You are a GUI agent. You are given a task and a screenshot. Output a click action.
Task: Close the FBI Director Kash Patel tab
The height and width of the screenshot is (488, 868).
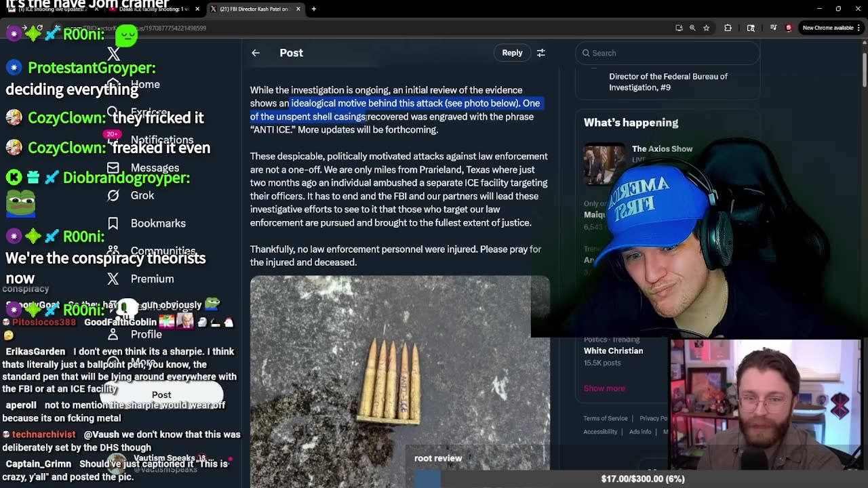click(298, 9)
